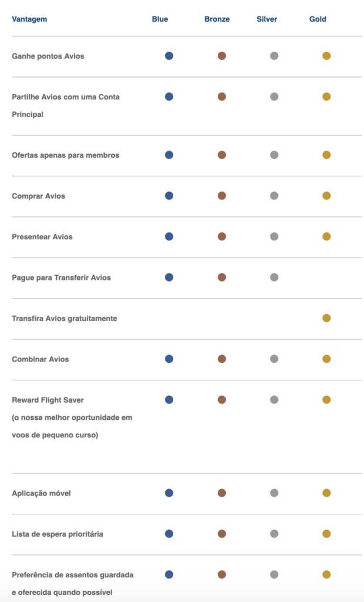The width and height of the screenshot is (364, 602).
Task: Click the Gold dot for Transfira Avios gratuitamente
Action: (x=326, y=318)
